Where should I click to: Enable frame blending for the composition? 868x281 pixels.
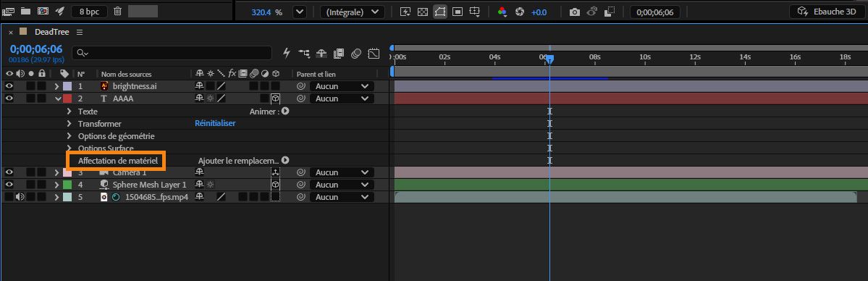[x=339, y=53]
